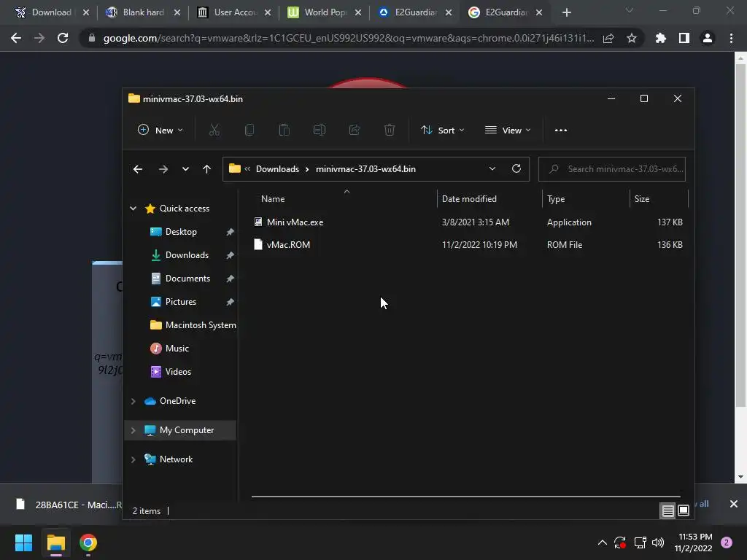
Task: Expand the address bar history dropdown
Action: point(492,168)
